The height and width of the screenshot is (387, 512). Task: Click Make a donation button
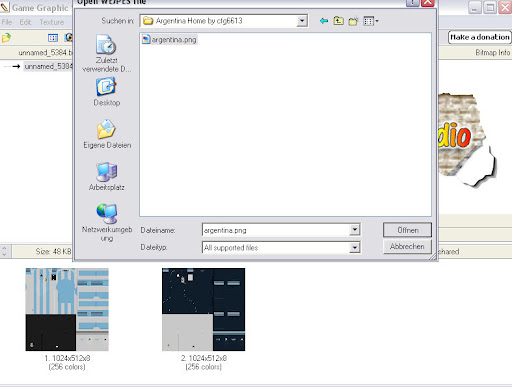[480, 37]
